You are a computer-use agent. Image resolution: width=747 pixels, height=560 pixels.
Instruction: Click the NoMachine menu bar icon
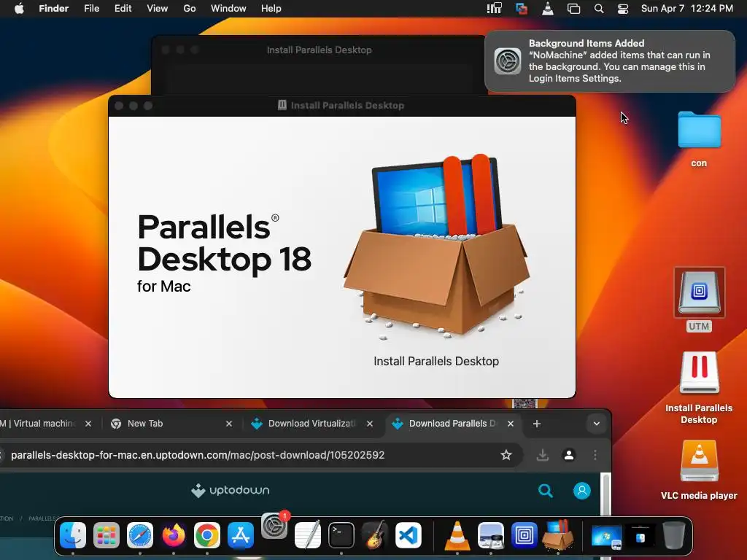(494, 9)
